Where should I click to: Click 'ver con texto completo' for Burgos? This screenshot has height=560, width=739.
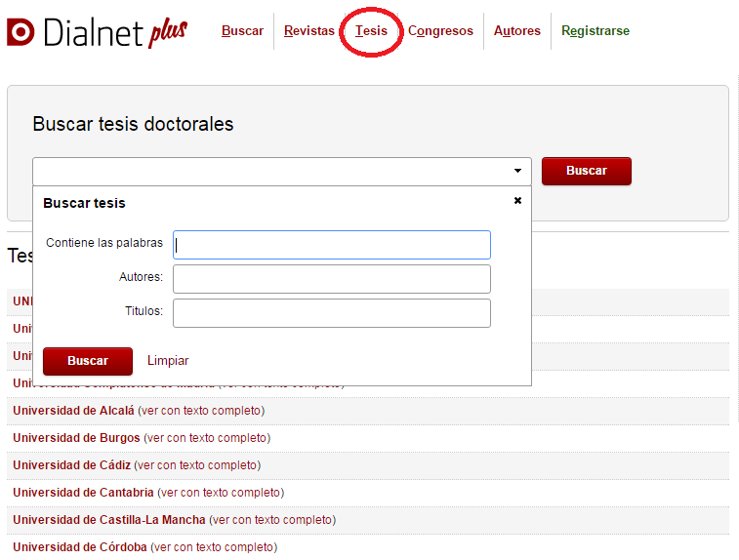pyautogui.click(x=207, y=438)
